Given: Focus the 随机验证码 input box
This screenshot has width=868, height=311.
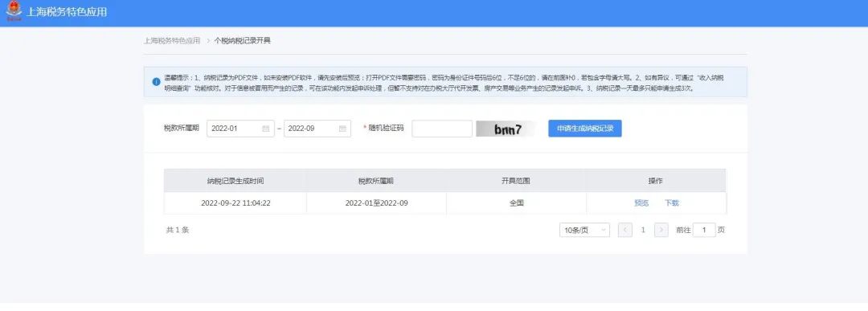Looking at the screenshot, I should [x=442, y=129].
